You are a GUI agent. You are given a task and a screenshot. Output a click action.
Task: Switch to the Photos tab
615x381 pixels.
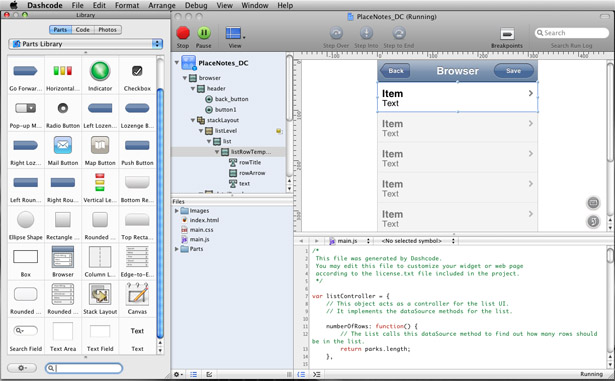[x=107, y=29]
